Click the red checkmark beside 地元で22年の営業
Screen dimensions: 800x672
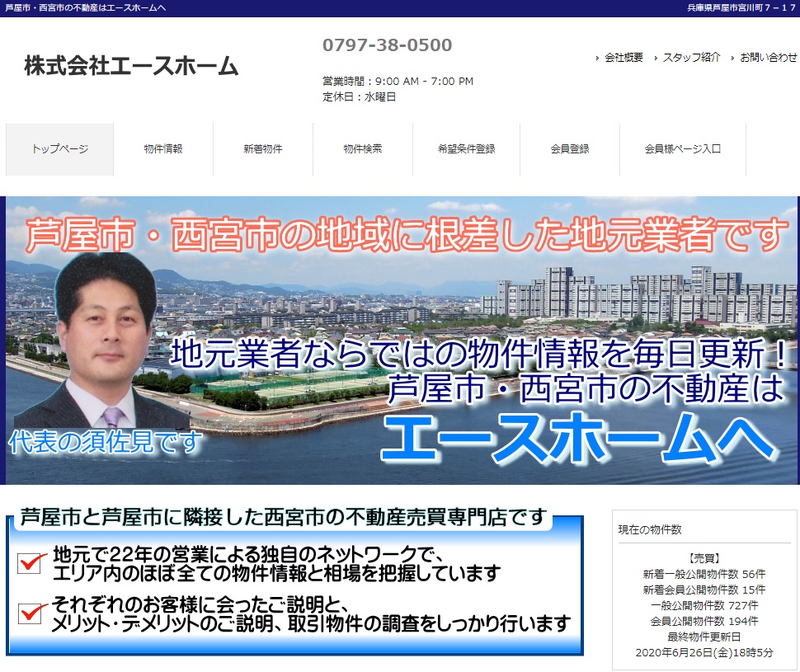(x=31, y=563)
